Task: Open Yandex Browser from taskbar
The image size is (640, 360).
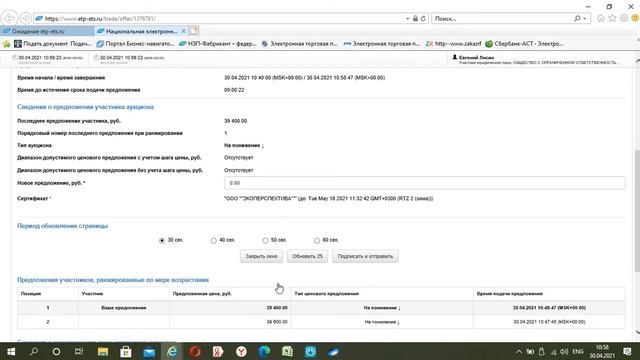Action: 241,351
